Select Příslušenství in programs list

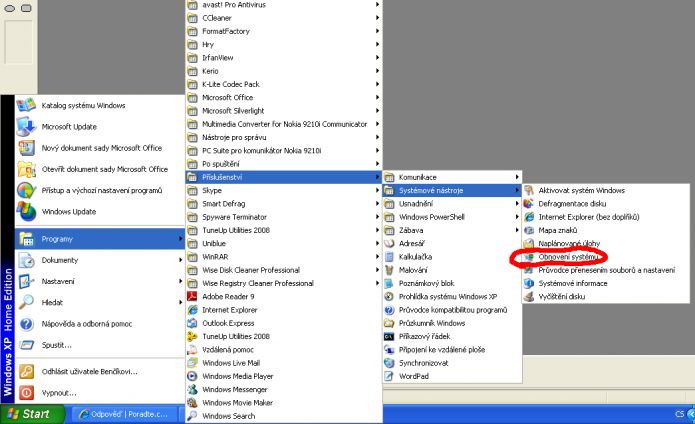coord(284,177)
